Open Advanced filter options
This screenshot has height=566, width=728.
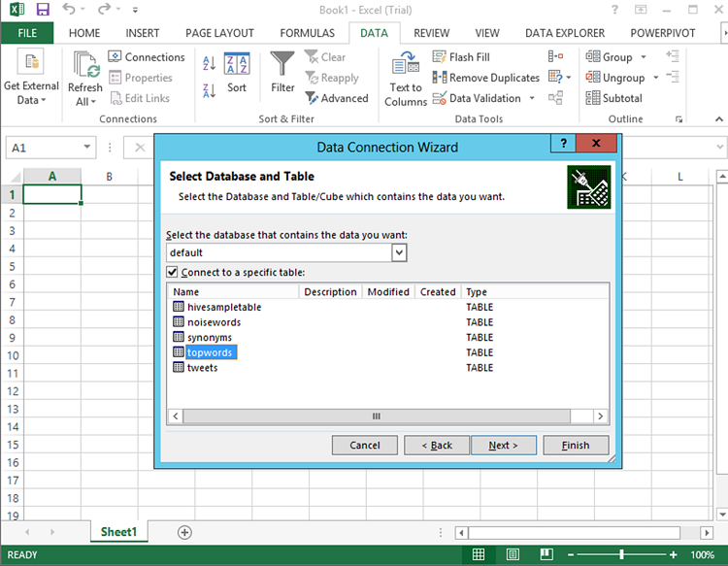(x=337, y=98)
